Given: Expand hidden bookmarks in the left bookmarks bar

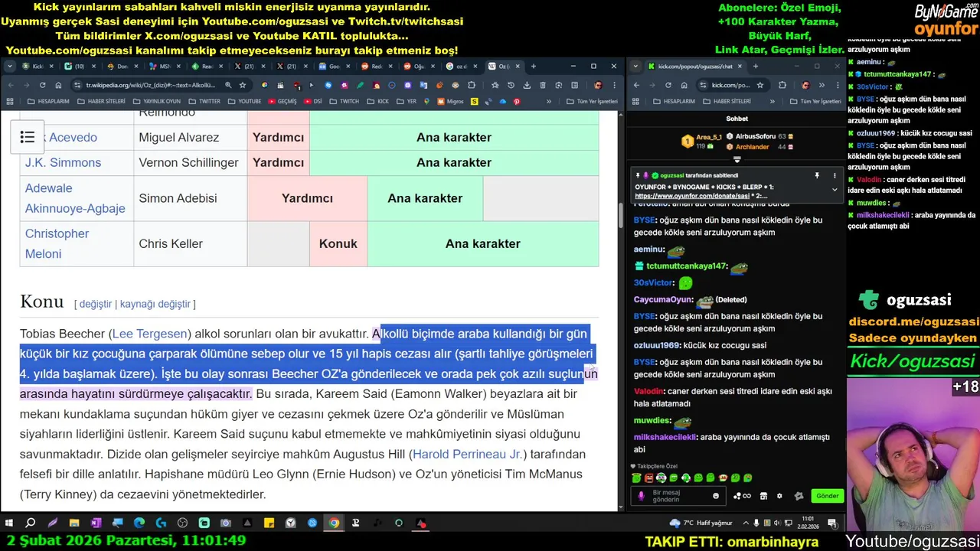Looking at the screenshot, I should (x=549, y=101).
